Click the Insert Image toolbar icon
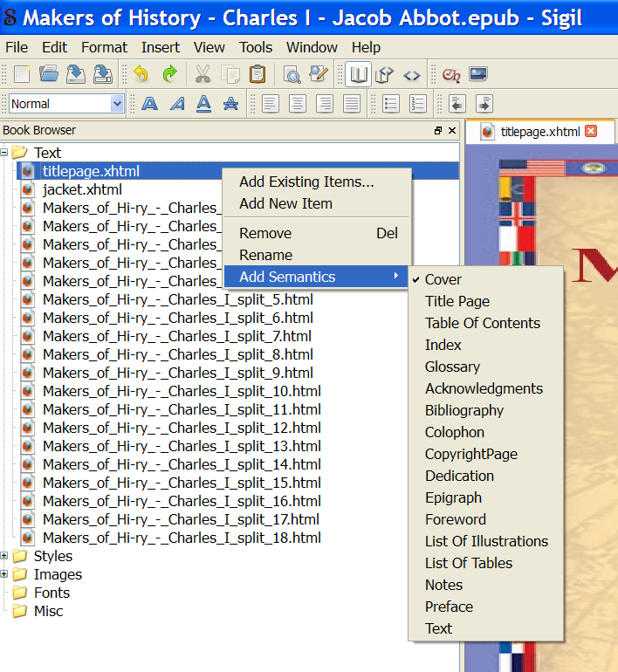The width and height of the screenshot is (618, 672). coord(477,74)
